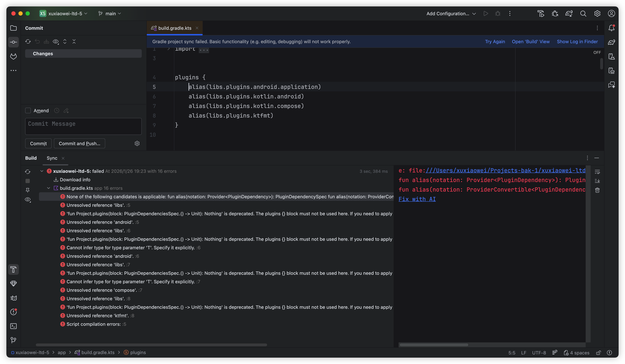Viewport: 625px width, 364px height.
Task: Check the Amend checkbox
Action: tap(28, 110)
